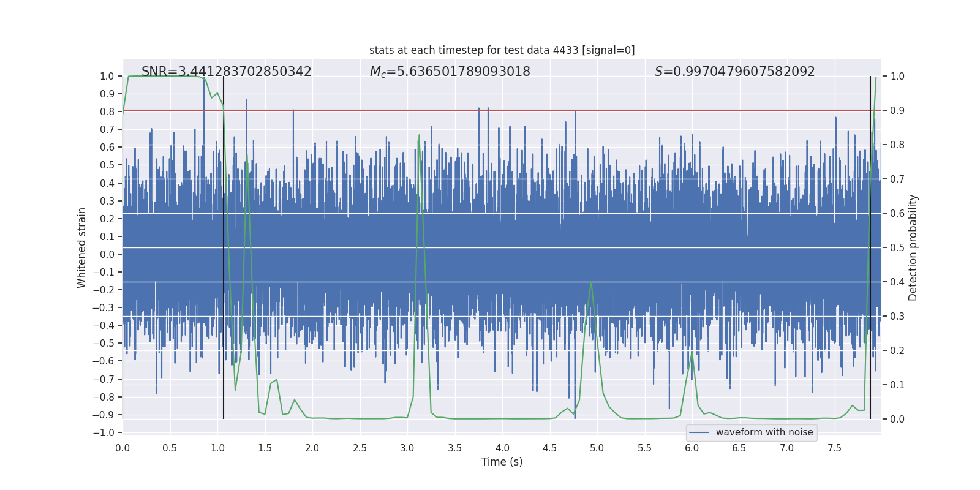Click tick 0.5 on the Time axis
The height and width of the screenshot is (490, 980).
coord(170,448)
